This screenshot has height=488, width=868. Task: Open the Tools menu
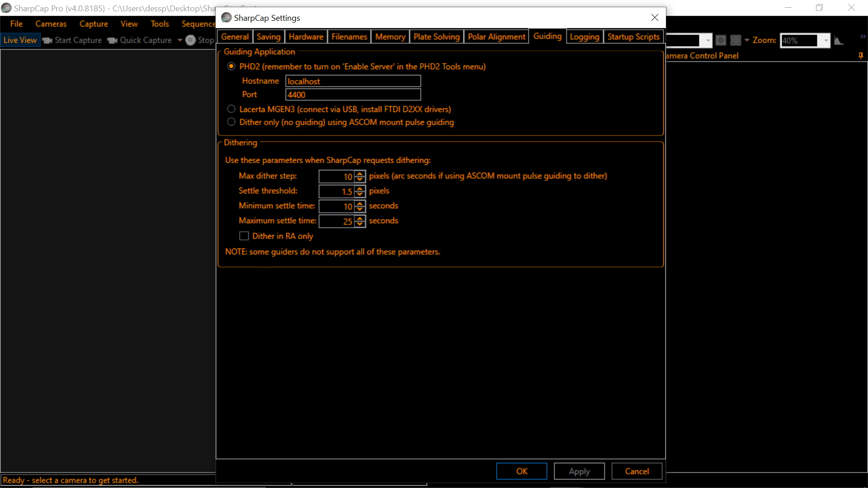pyautogui.click(x=160, y=24)
